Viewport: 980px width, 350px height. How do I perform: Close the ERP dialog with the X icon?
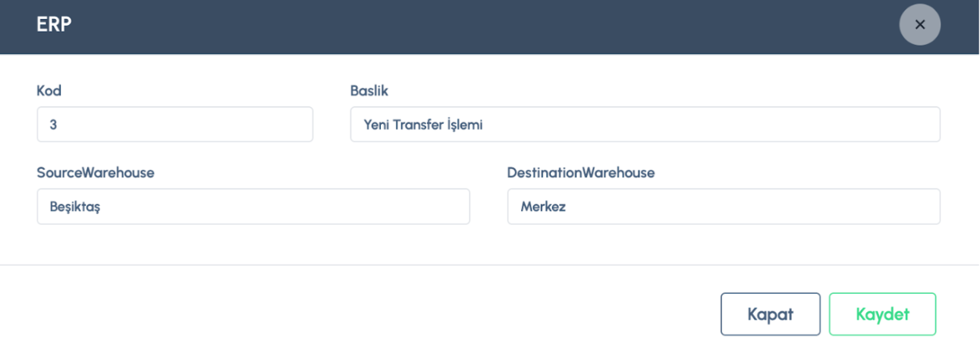coord(919,24)
